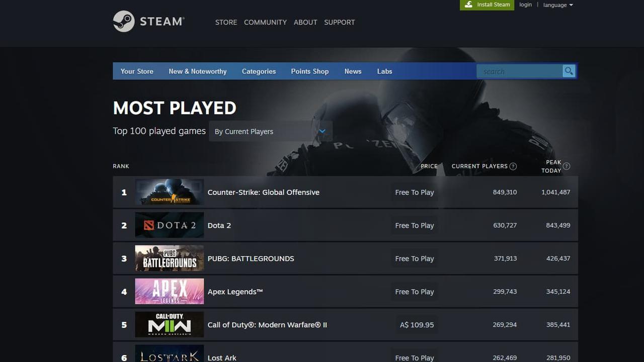The height and width of the screenshot is (362, 644).
Task: Click the 843,499 peak value
Action: pyautogui.click(x=558, y=225)
